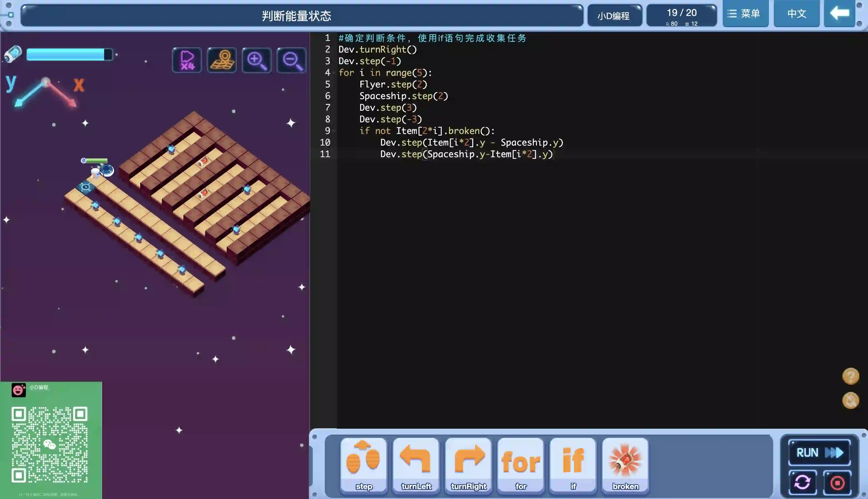Switch language via 中文 button

[x=796, y=14]
